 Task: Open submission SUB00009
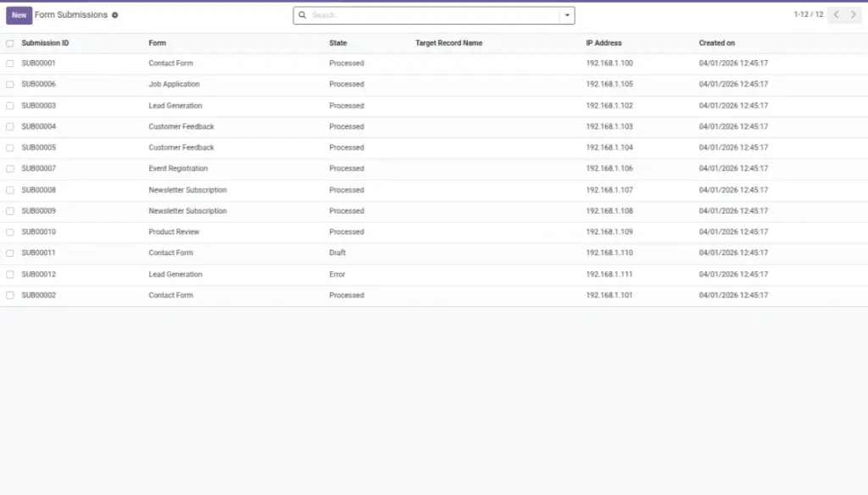tap(39, 211)
